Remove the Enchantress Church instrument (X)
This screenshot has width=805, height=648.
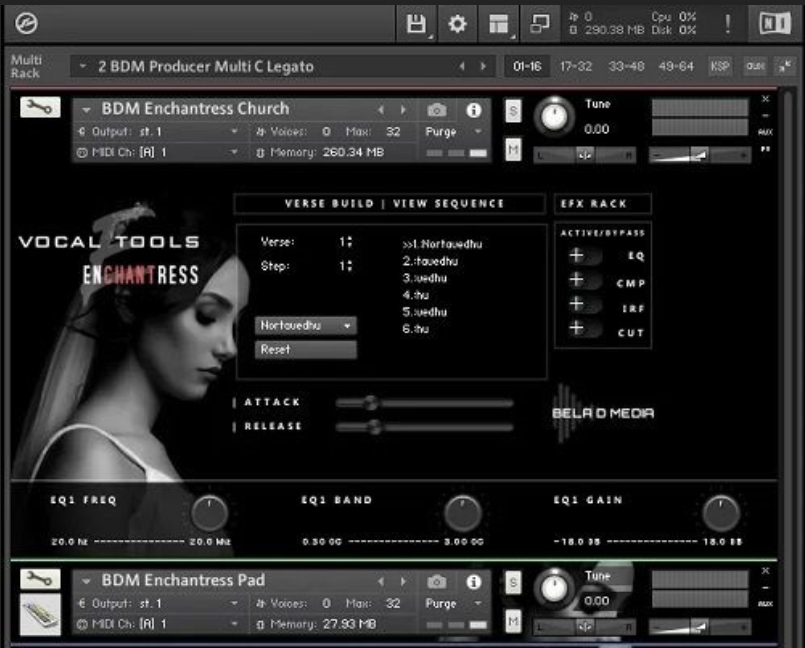(x=765, y=99)
